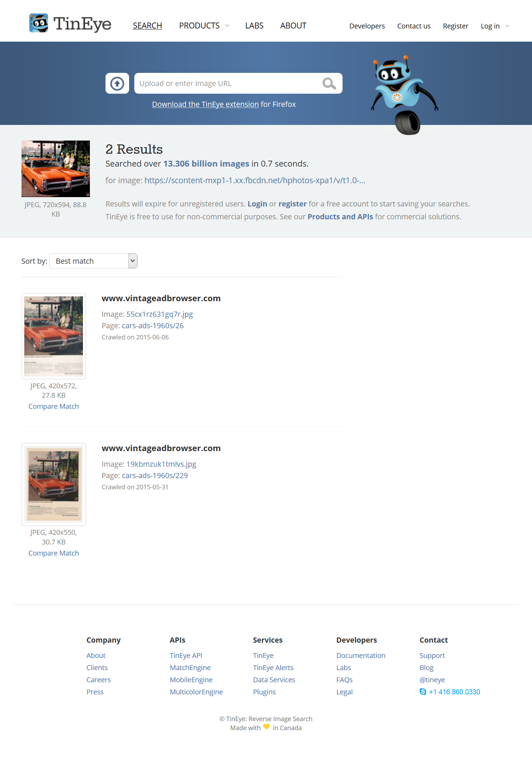
Task: Click the 'Crawled on 2015-06-06' text
Action: [135, 337]
